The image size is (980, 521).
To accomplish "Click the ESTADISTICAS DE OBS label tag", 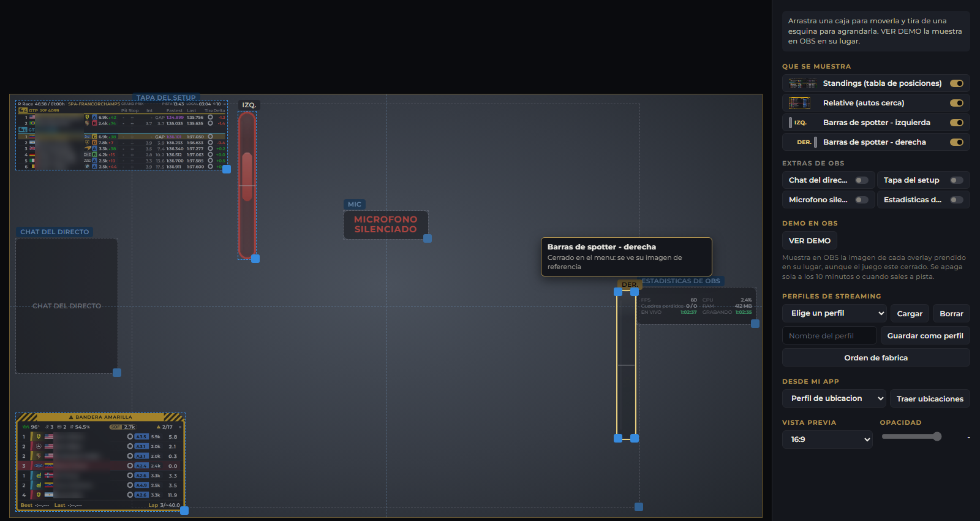I will [681, 281].
